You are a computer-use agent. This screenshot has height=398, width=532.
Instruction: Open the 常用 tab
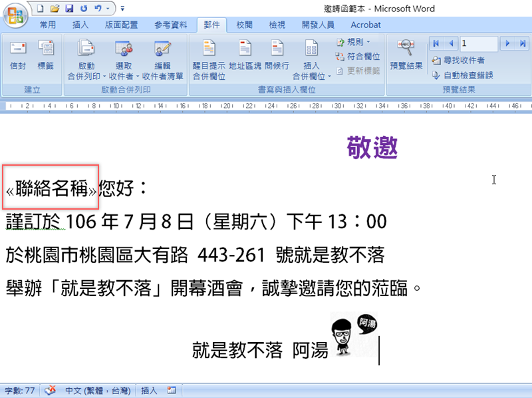point(47,25)
